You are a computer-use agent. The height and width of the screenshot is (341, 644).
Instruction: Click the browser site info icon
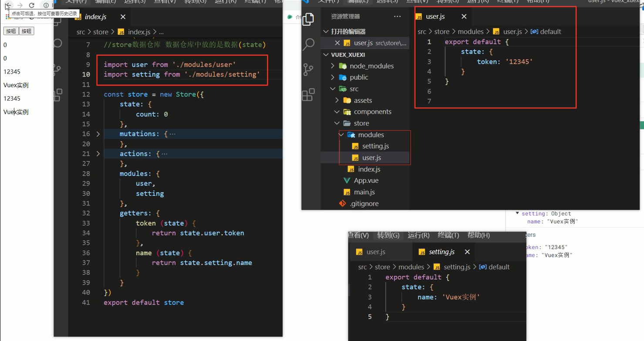(x=46, y=5)
